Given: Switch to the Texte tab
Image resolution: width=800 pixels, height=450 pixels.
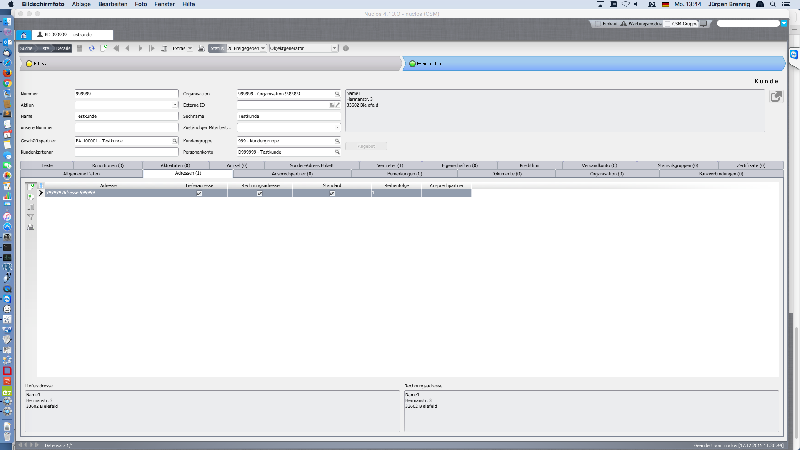Looking at the screenshot, I should pos(47,165).
